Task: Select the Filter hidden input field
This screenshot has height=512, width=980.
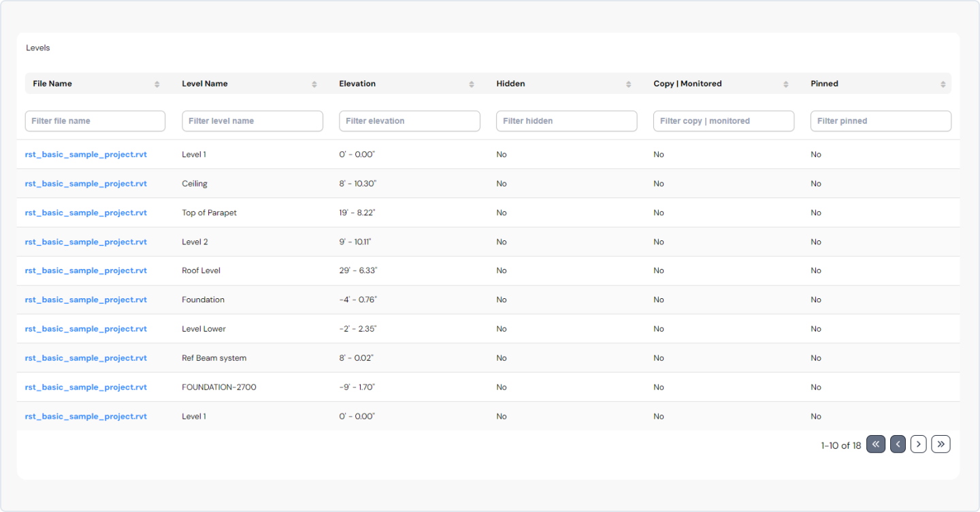Action: [x=567, y=121]
